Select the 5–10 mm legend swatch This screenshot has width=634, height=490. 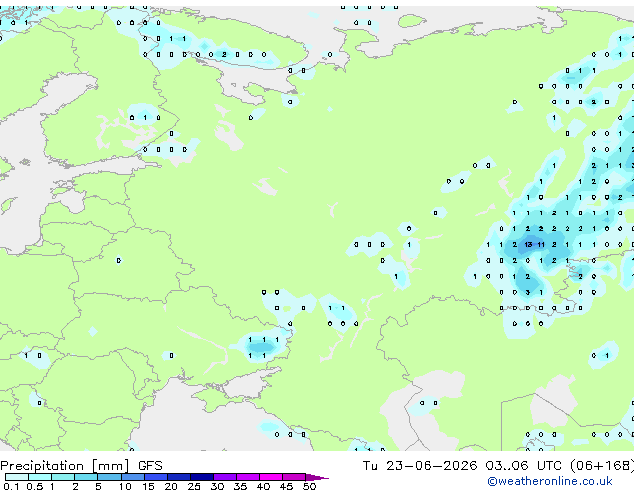pyautogui.click(x=109, y=477)
